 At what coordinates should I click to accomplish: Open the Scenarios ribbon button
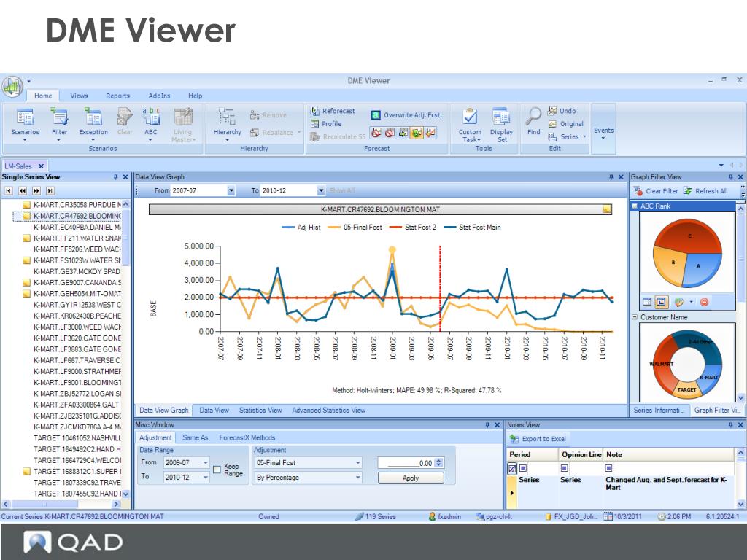coord(25,124)
